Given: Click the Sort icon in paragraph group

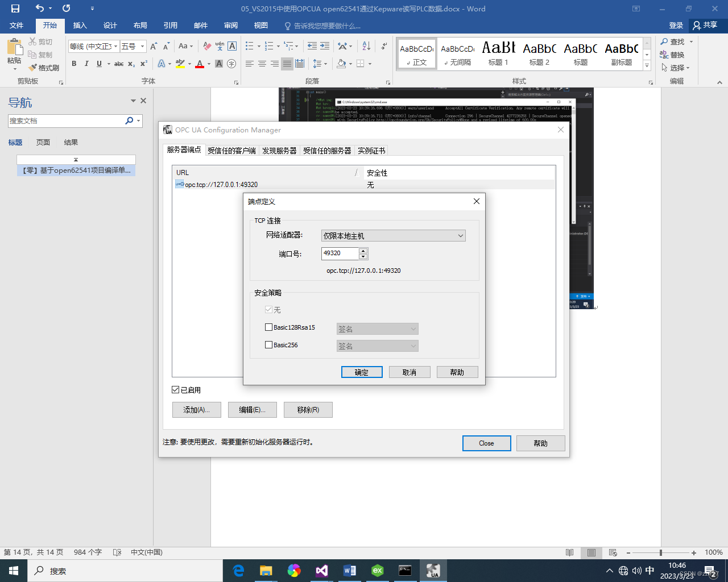Looking at the screenshot, I should click(x=366, y=46).
